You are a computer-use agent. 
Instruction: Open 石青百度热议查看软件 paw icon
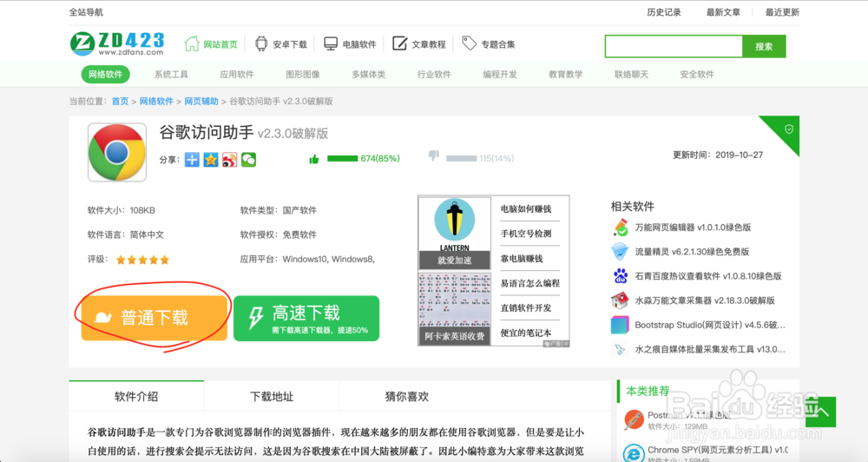click(x=620, y=276)
